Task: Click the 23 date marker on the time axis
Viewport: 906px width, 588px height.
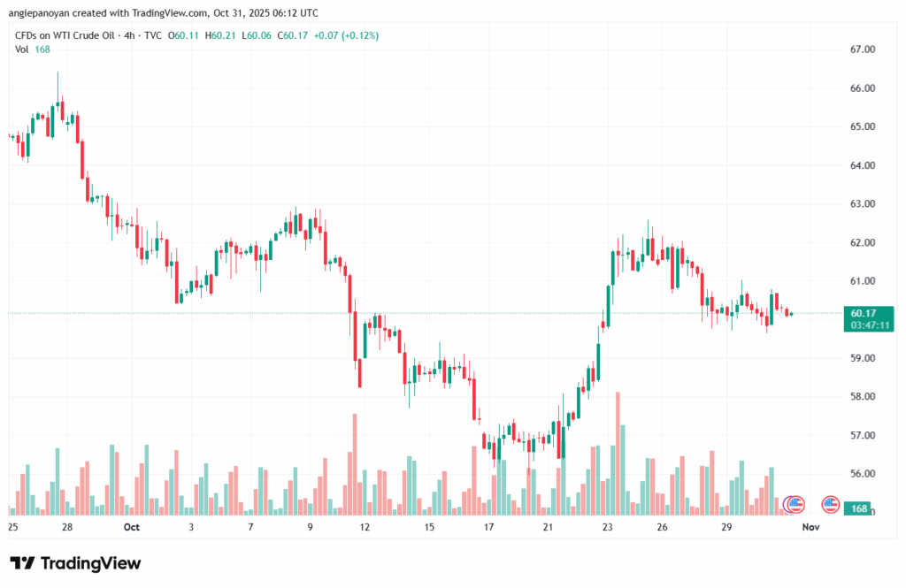Action: tap(608, 527)
